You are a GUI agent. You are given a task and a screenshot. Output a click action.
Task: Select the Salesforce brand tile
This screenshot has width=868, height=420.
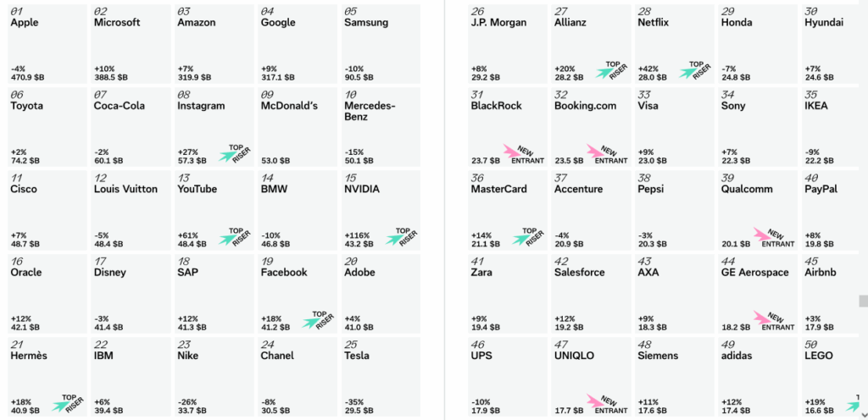pyautogui.click(x=590, y=293)
